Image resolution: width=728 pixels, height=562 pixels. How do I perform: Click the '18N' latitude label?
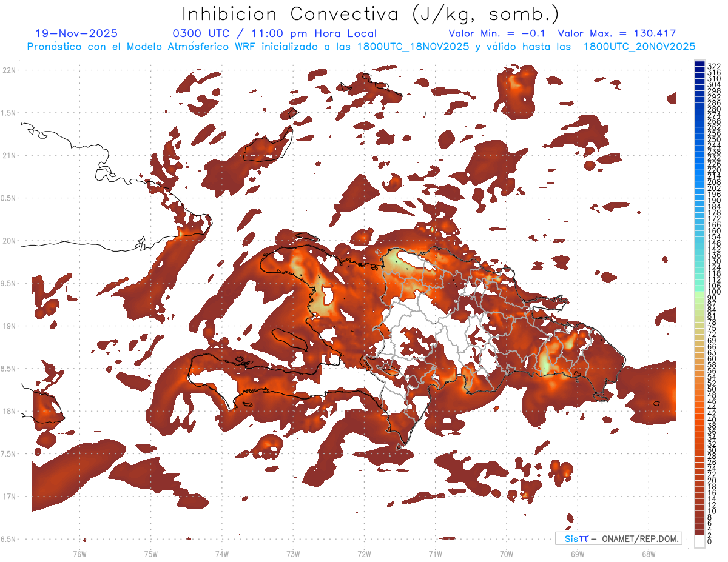9,411
